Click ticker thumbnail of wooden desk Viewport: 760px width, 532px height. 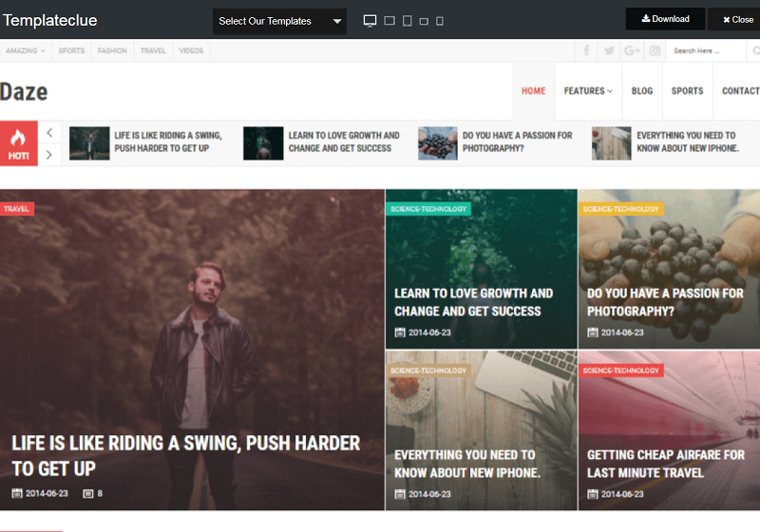coord(612,143)
